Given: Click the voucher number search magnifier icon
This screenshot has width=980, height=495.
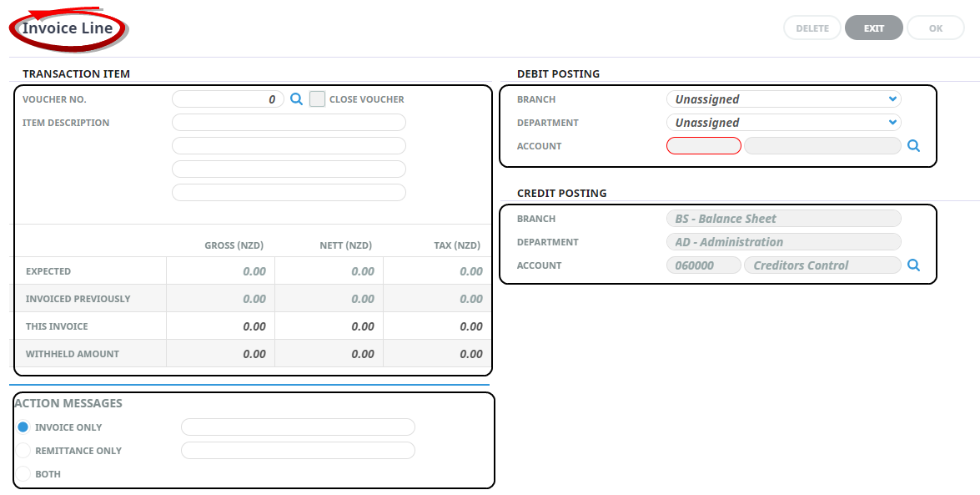Looking at the screenshot, I should 296,99.
